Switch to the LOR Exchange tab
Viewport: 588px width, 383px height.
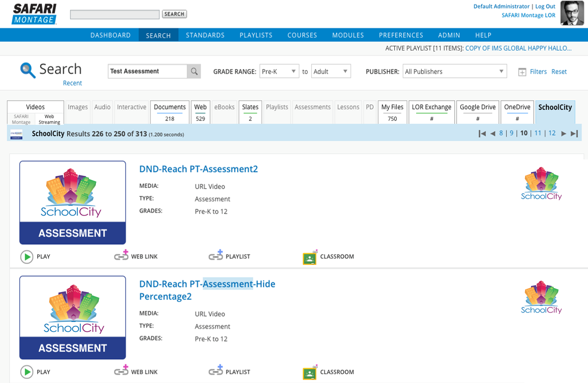pyautogui.click(x=432, y=112)
